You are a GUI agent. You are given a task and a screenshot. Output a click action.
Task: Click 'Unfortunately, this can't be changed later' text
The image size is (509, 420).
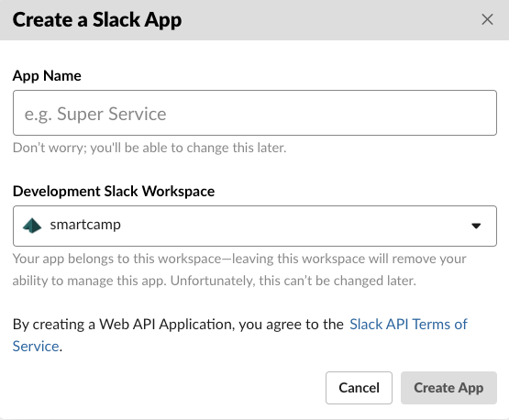(293, 281)
